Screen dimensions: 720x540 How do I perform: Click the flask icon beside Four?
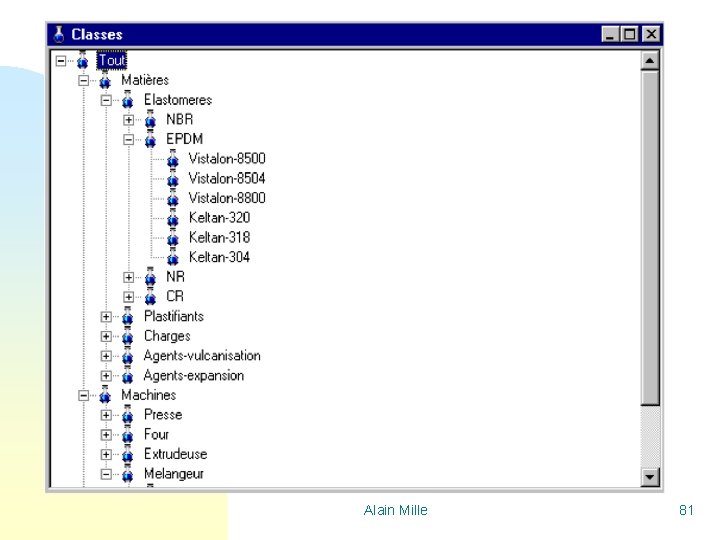128,435
